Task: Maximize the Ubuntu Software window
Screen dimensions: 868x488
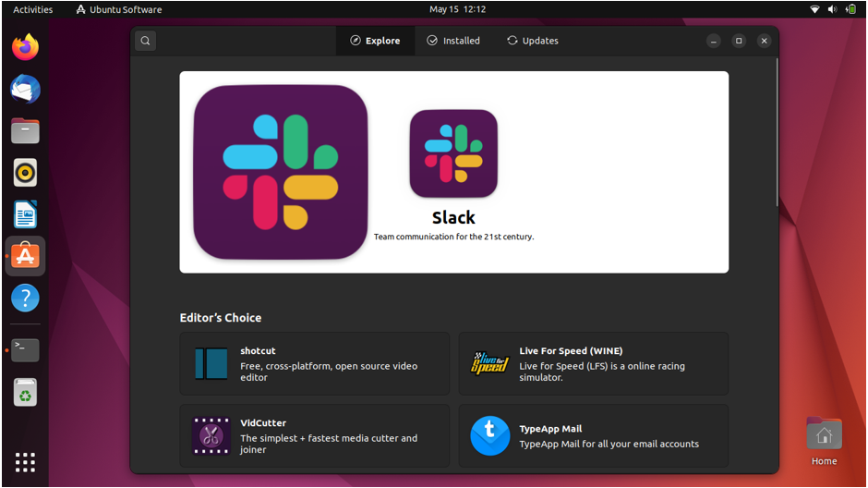Action: pos(739,41)
